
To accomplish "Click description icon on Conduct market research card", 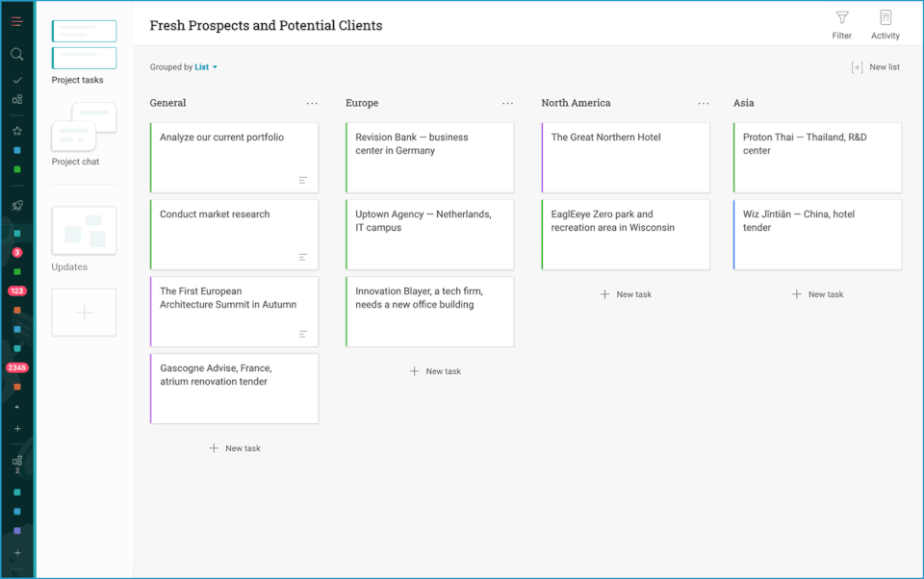I will pyautogui.click(x=303, y=257).
